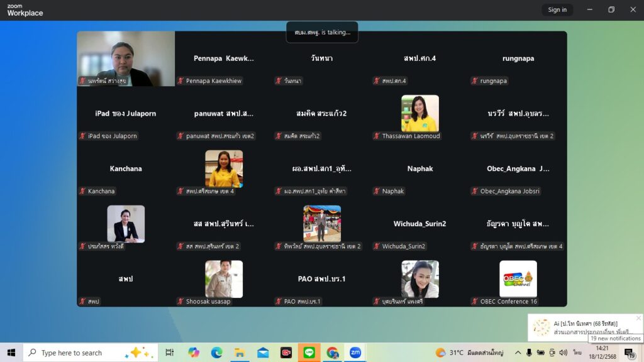Viewport: 644px width, 362px height.
Task: Open the Mail app in taskbar
Action: coord(263,353)
